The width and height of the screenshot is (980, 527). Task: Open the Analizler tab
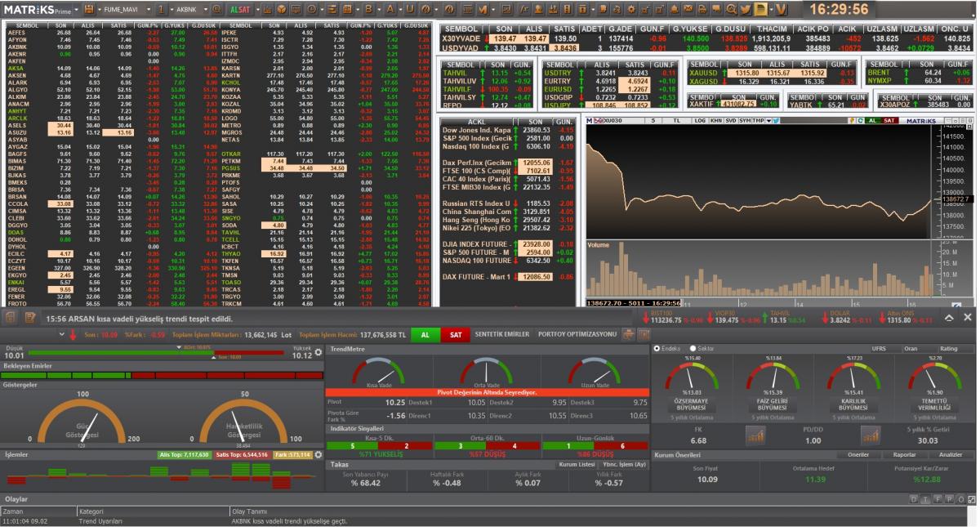pyautogui.click(x=950, y=455)
